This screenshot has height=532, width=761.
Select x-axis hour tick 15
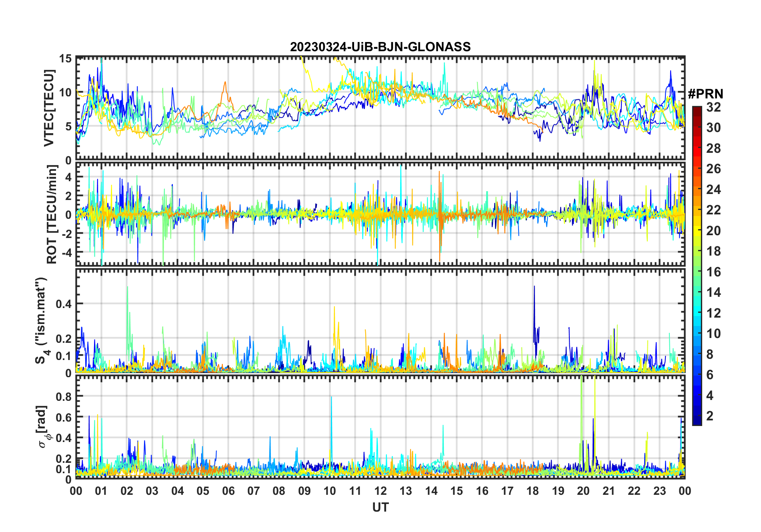point(457,491)
